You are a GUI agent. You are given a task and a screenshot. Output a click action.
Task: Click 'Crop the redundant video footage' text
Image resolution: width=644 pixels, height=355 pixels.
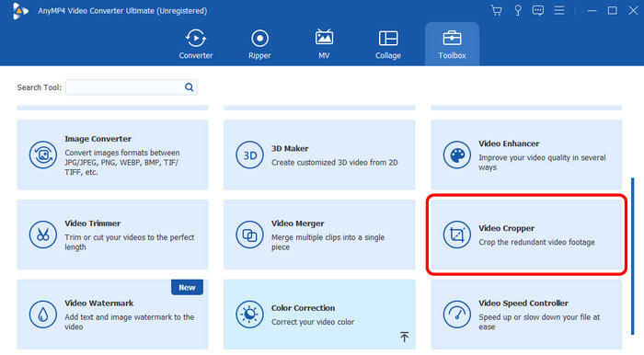(x=536, y=242)
